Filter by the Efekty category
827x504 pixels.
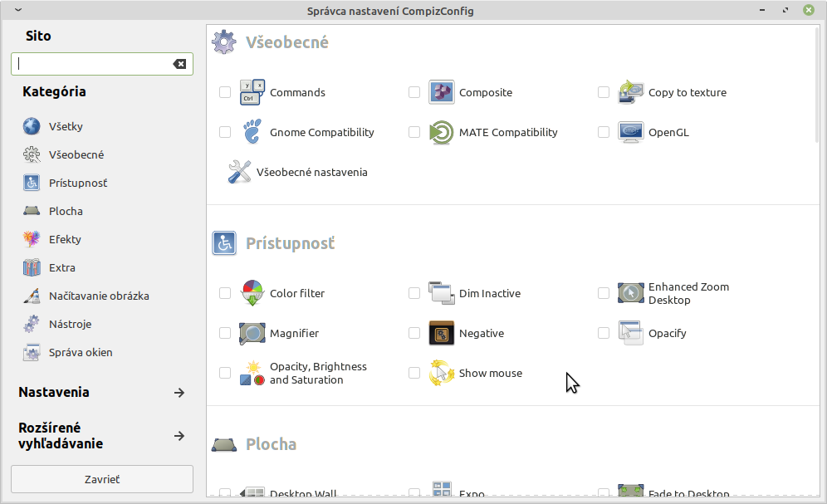coord(65,239)
